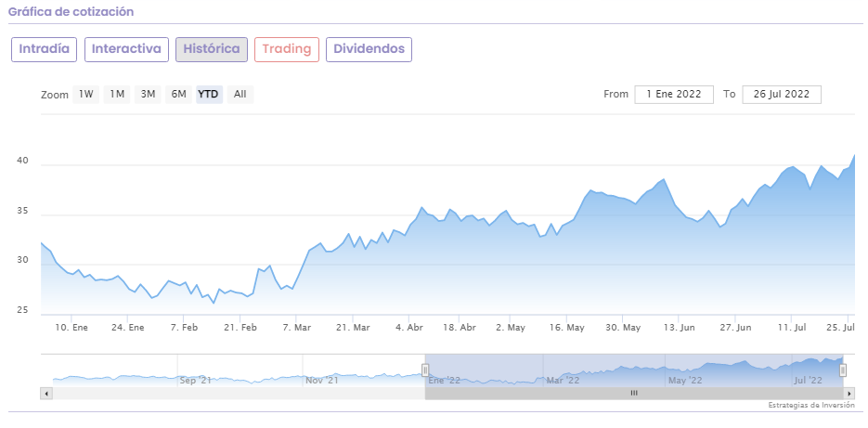Open the Trading tab
The width and height of the screenshot is (868, 428).
pos(287,49)
